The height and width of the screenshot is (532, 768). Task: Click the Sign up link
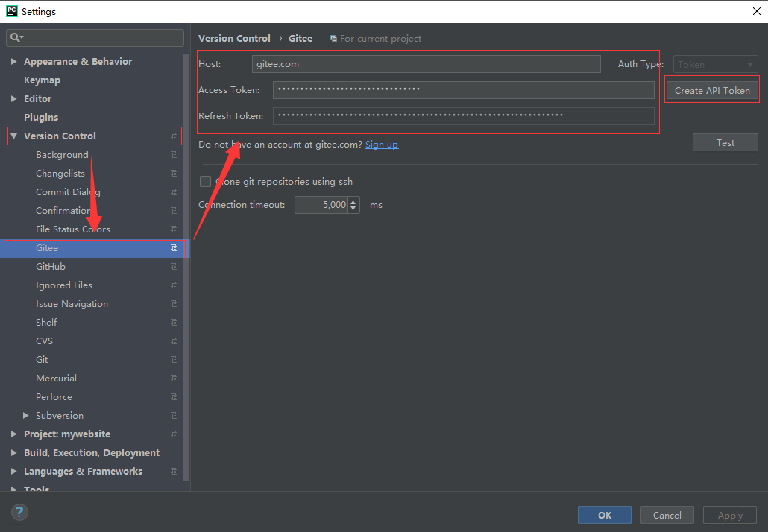(x=382, y=145)
